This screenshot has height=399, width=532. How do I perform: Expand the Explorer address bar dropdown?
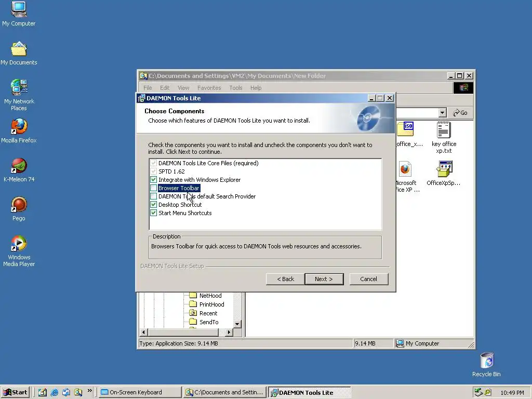coord(442,113)
